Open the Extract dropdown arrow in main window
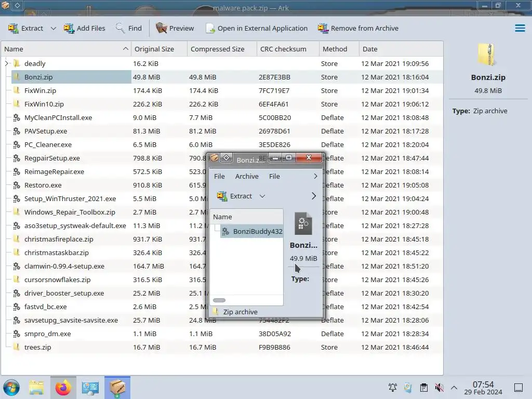Image resolution: width=532 pixels, height=399 pixels. tap(54, 28)
